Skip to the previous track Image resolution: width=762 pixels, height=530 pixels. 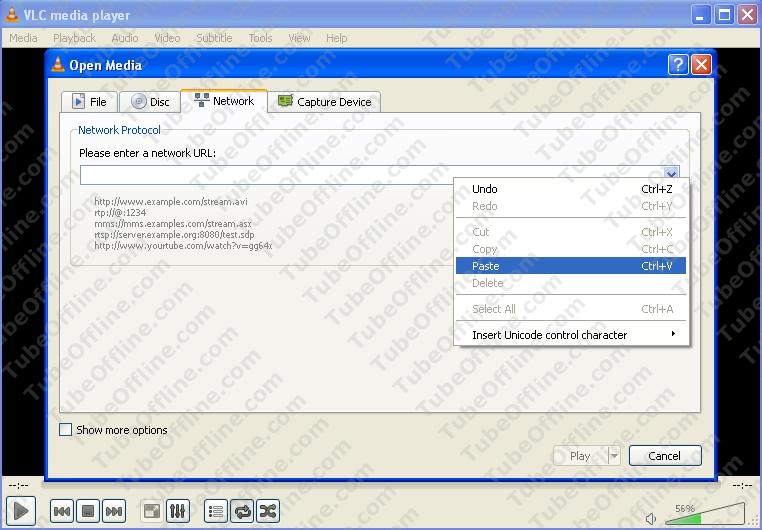62,511
